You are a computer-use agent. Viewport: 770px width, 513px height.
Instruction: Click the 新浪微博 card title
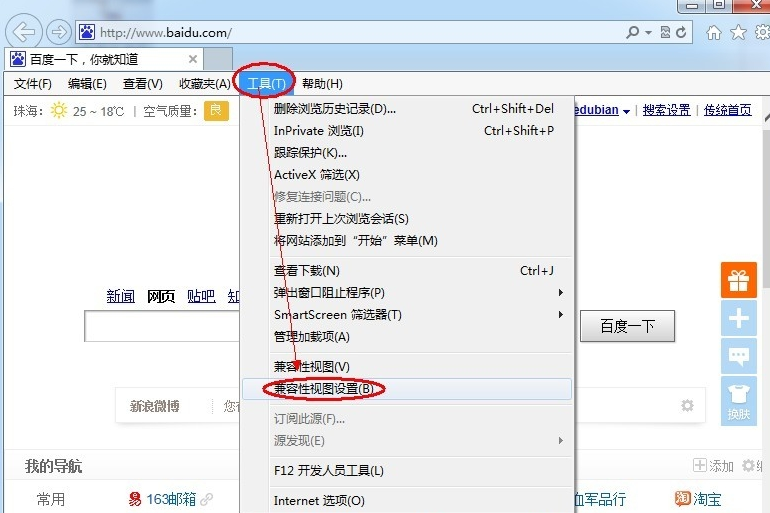coord(155,406)
